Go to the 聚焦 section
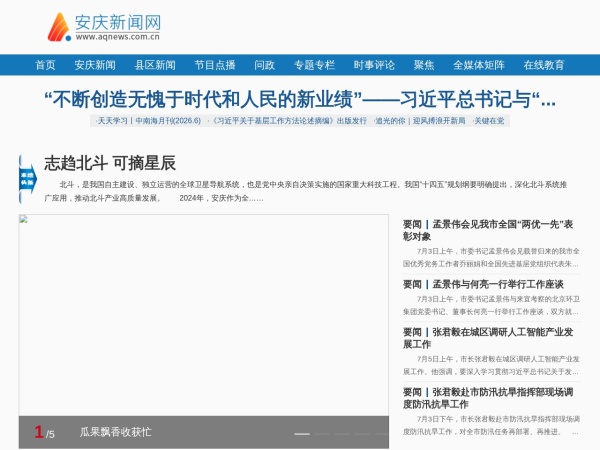 click(424, 65)
